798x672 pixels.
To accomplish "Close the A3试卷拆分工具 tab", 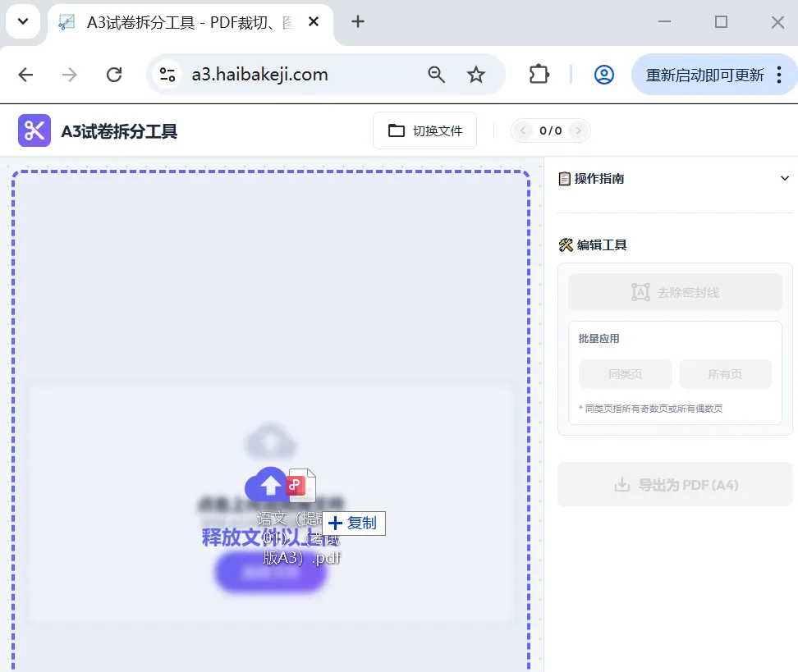I will click(x=314, y=21).
